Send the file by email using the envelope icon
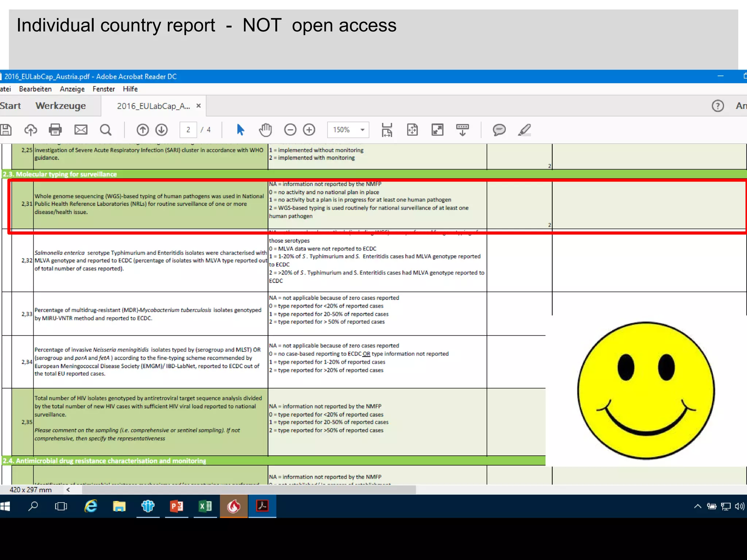 [x=81, y=130]
